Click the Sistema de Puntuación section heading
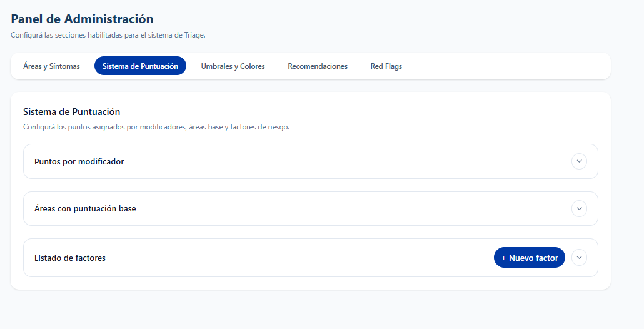 (71, 112)
